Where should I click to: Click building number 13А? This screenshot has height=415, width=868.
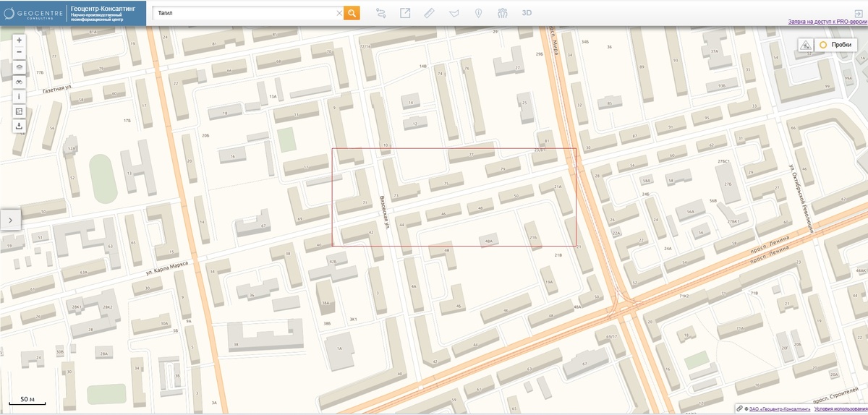pos(273,96)
